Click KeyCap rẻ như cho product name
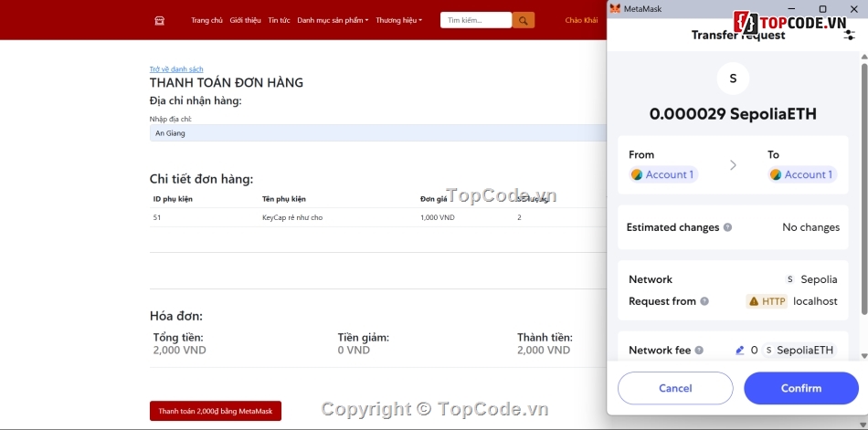Screen dimensions: 868x430 [x=292, y=217]
